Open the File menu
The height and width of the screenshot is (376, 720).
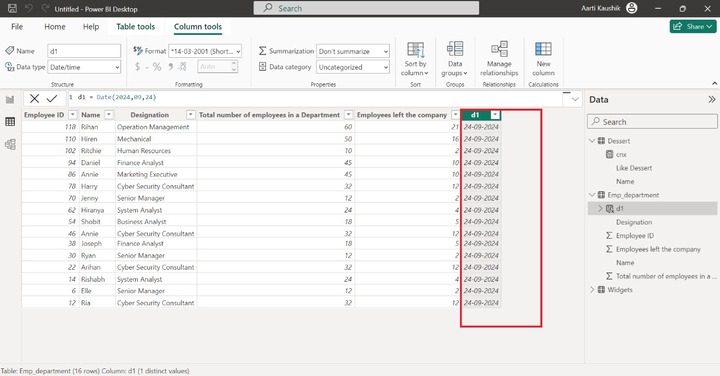point(17,27)
